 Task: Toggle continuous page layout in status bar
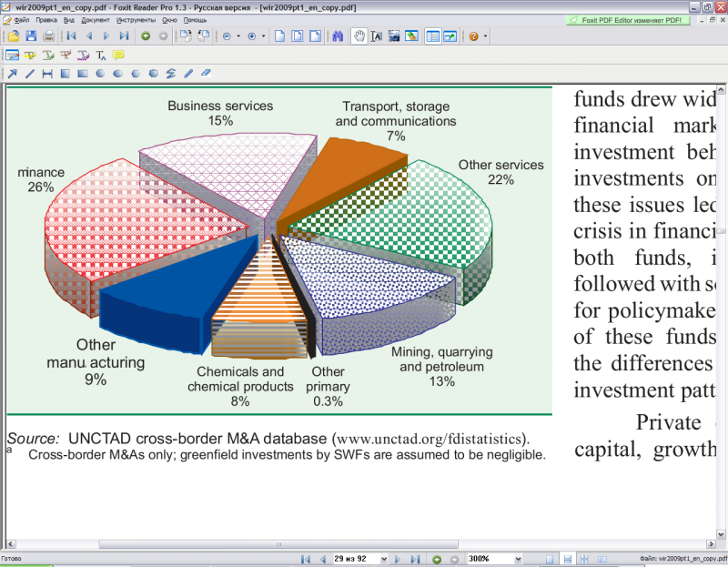[567, 559]
